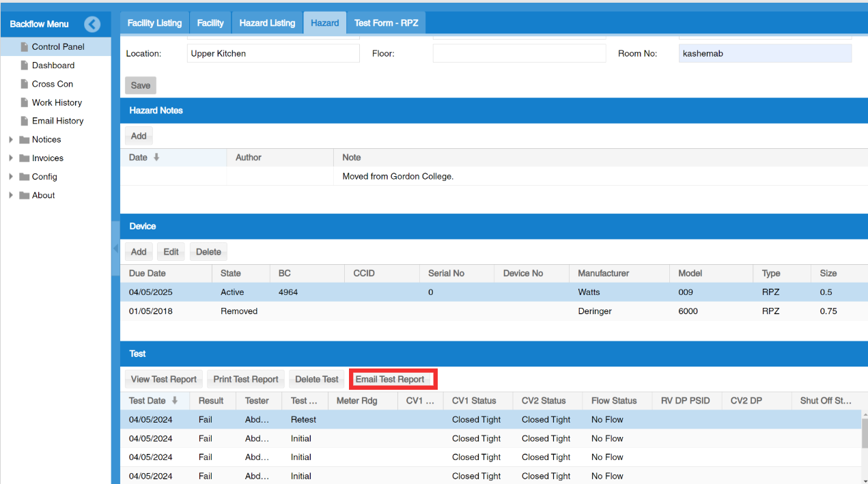Click the Dashboard page icon in sidebar
Image resolution: width=868 pixels, height=484 pixels.
point(25,66)
